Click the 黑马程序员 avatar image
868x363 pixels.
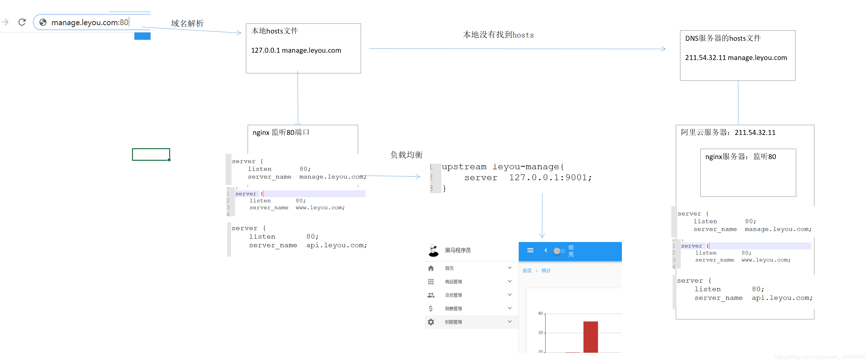433,250
